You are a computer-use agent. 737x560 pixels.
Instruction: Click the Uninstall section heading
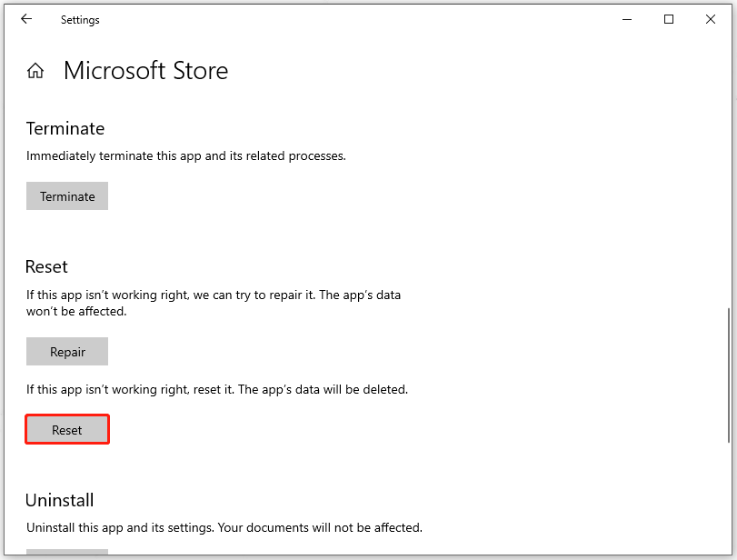tap(59, 500)
